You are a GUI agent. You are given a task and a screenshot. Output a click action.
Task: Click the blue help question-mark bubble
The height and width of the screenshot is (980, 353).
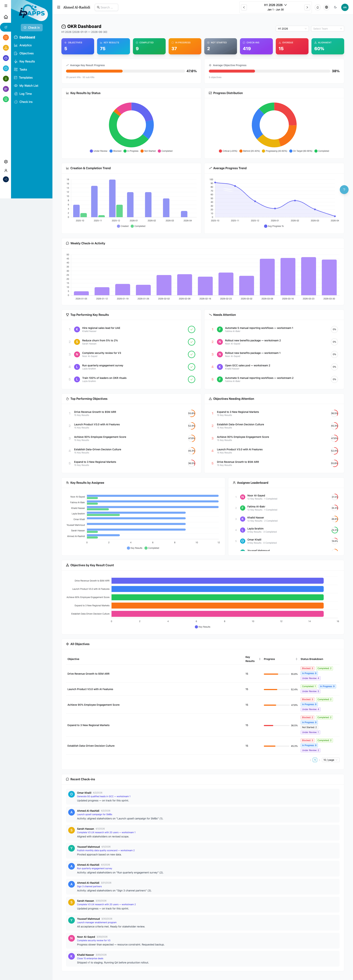[344, 189]
